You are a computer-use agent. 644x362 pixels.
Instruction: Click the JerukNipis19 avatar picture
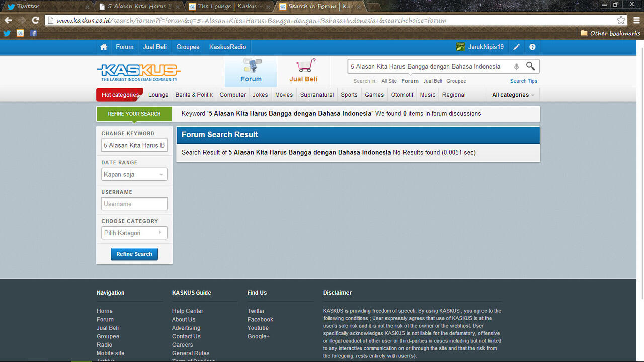pos(460,47)
